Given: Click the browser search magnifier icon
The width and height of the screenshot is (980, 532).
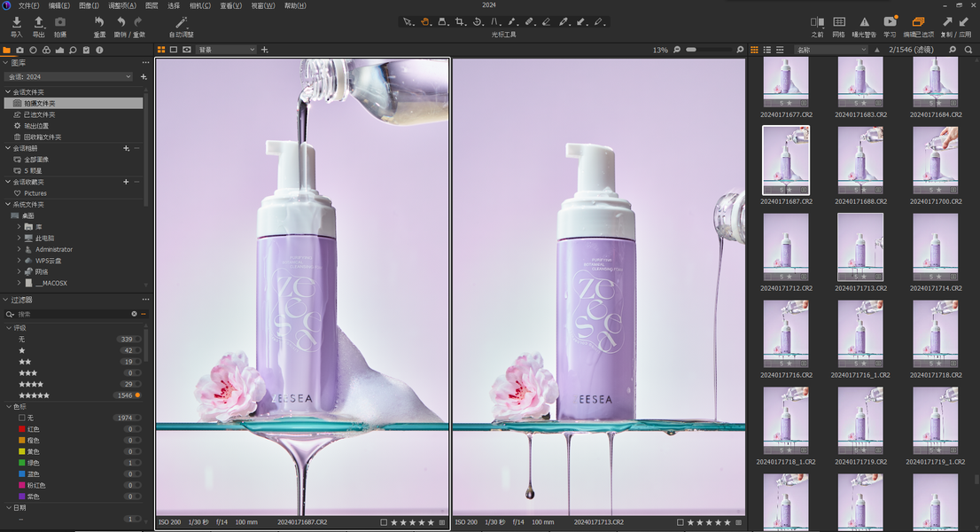Looking at the screenshot, I should tap(968, 50).
